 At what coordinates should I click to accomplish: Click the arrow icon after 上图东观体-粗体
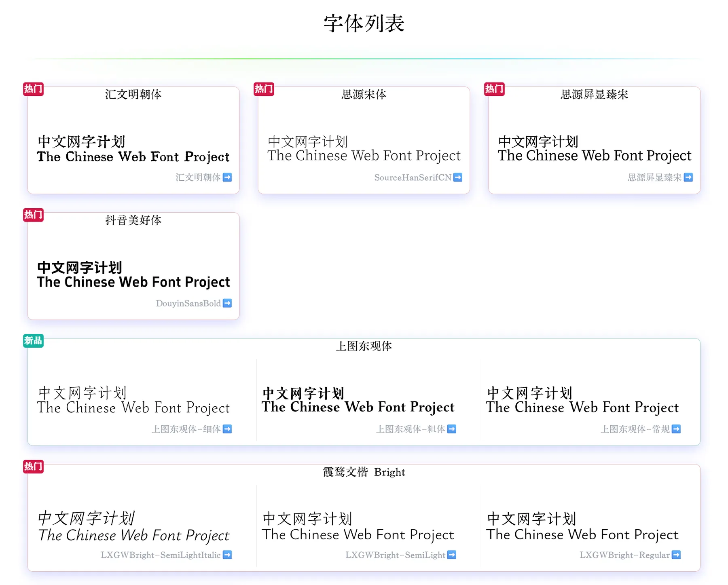[452, 429]
